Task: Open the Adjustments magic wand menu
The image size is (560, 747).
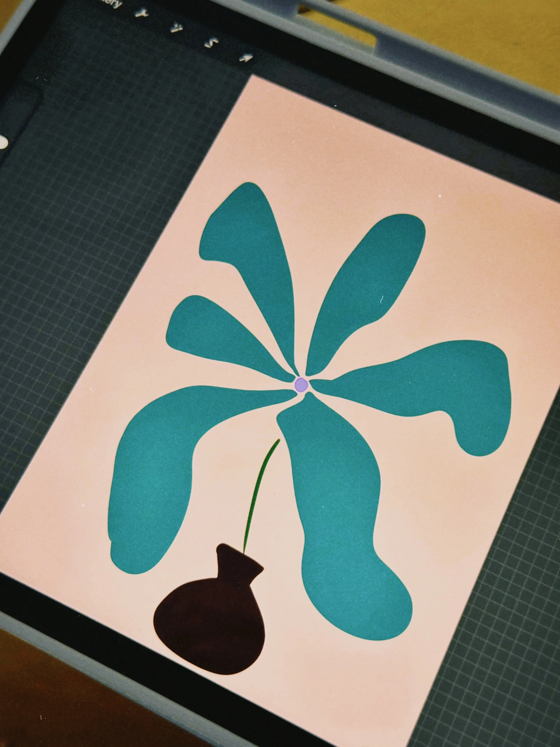Action: (176, 28)
